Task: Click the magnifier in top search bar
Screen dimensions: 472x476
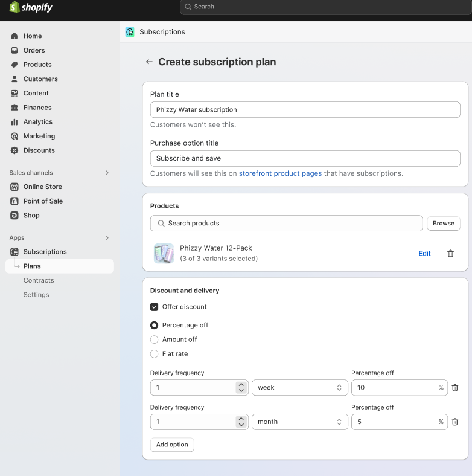Action: (188, 7)
